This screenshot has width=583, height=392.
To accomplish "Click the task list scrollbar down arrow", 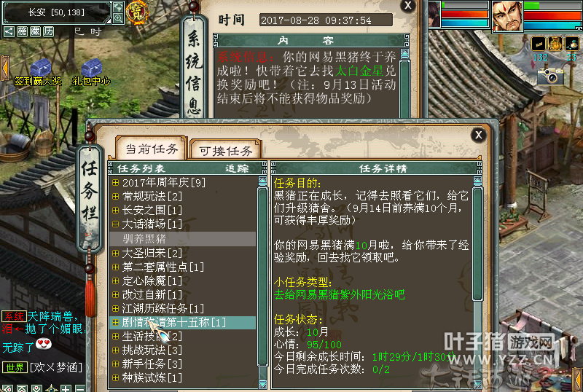I will (x=262, y=384).
